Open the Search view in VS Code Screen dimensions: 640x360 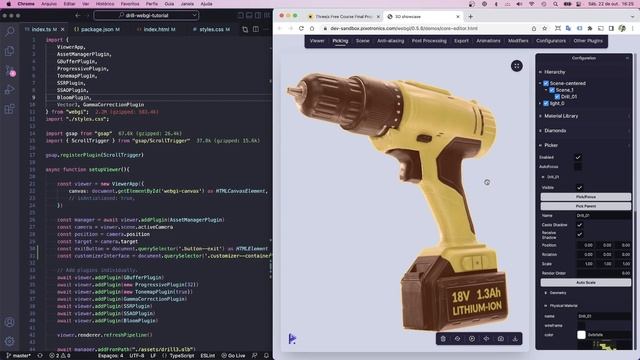9,32
